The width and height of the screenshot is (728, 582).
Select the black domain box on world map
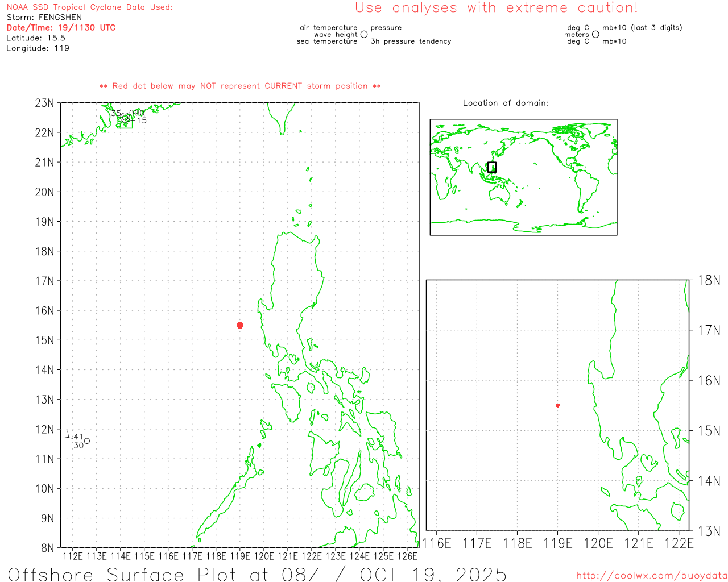(x=492, y=167)
